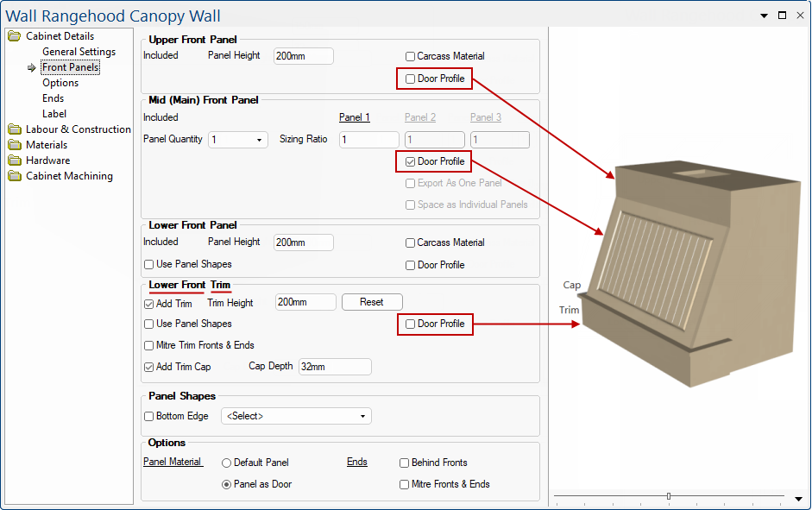The width and height of the screenshot is (812, 510).
Task: Switch to the Panel 2 tab
Action: [420, 117]
